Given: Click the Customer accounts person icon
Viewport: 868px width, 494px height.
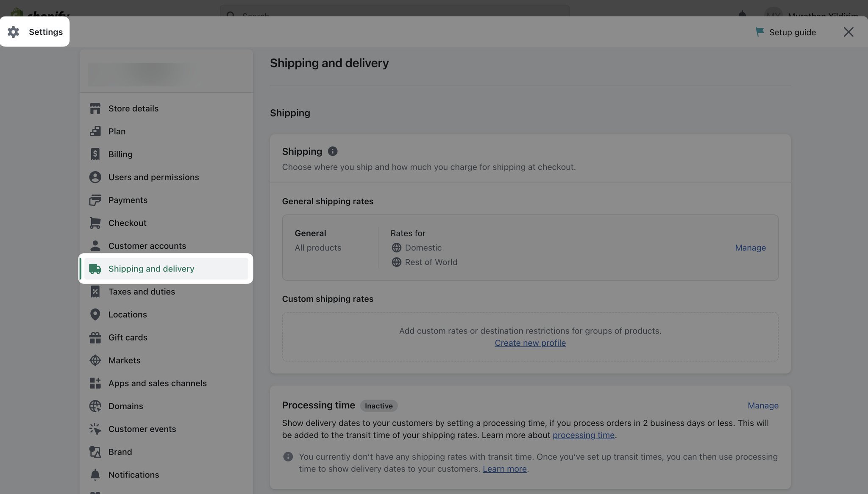Looking at the screenshot, I should click(x=95, y=246).
